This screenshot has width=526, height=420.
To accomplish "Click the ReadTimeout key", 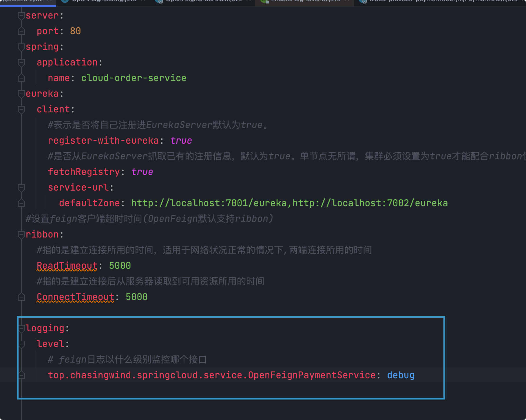I will click(x=67, y=266).
